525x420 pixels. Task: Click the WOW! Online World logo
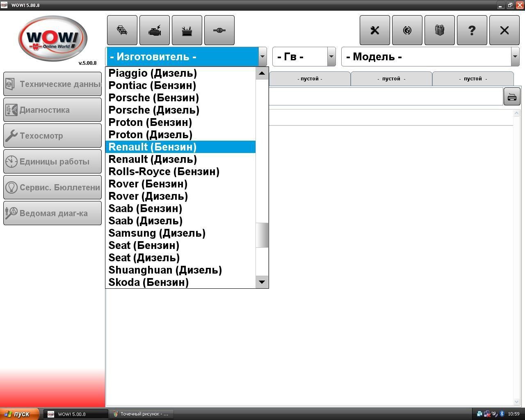pos(53,38)
